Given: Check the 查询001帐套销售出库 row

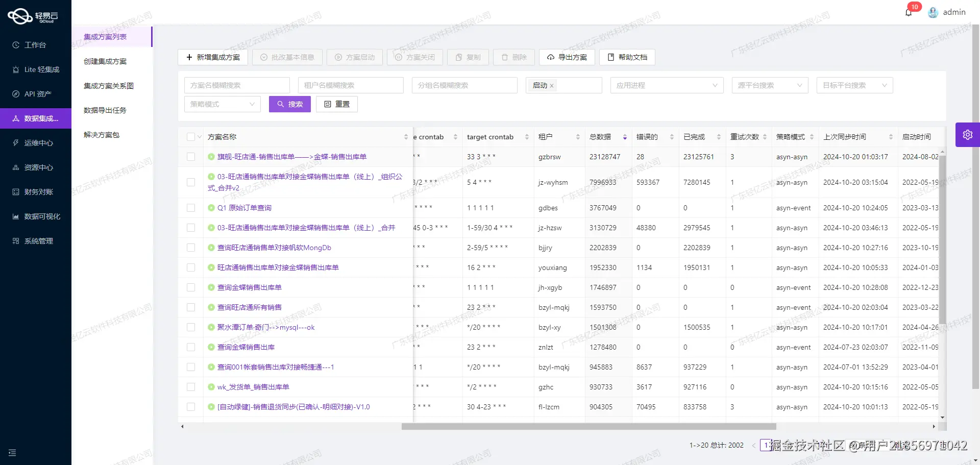Looking at the screenshot, I should coord(191,367).
